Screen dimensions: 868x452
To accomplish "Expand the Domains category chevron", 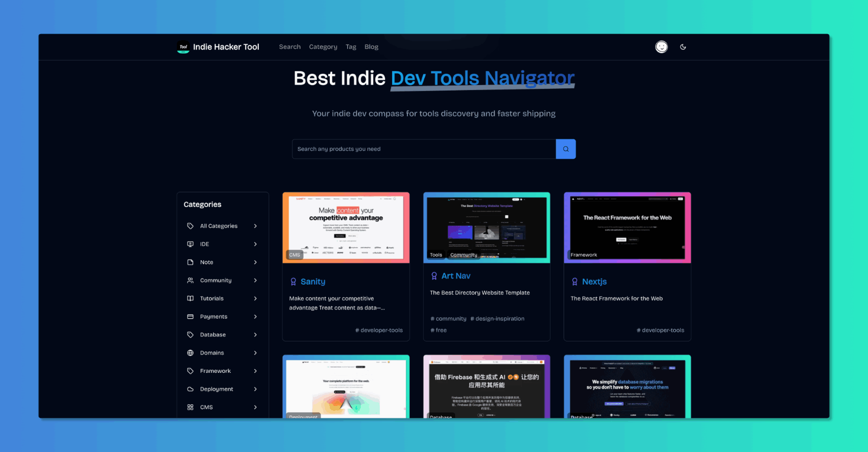I will coord(256,353).
